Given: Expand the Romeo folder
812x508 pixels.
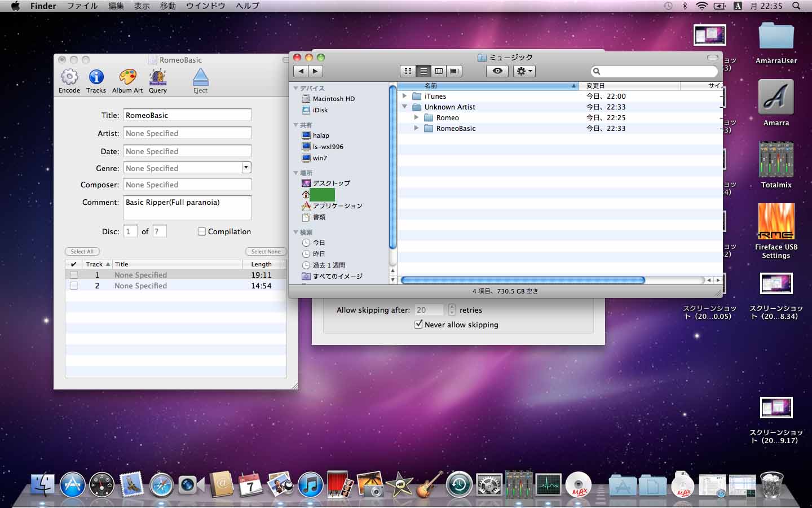Looking at the screenshot, I should 416,117.
